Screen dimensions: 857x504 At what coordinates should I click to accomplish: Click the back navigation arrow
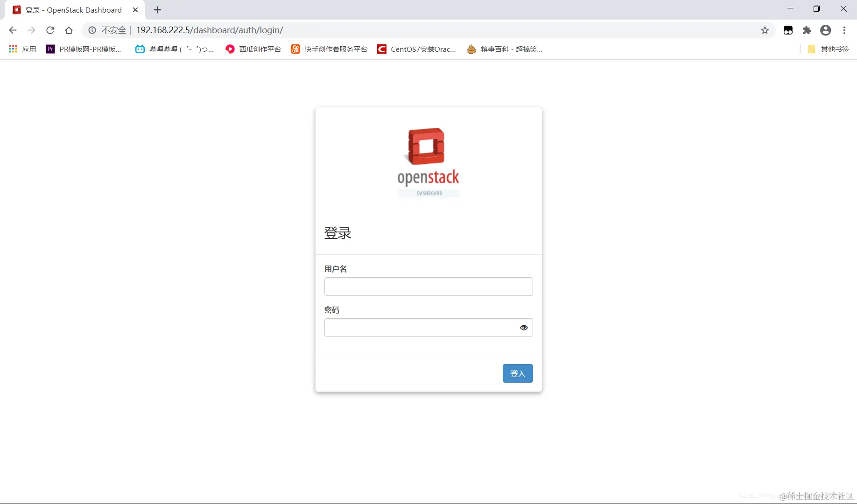tap(13, 30)
